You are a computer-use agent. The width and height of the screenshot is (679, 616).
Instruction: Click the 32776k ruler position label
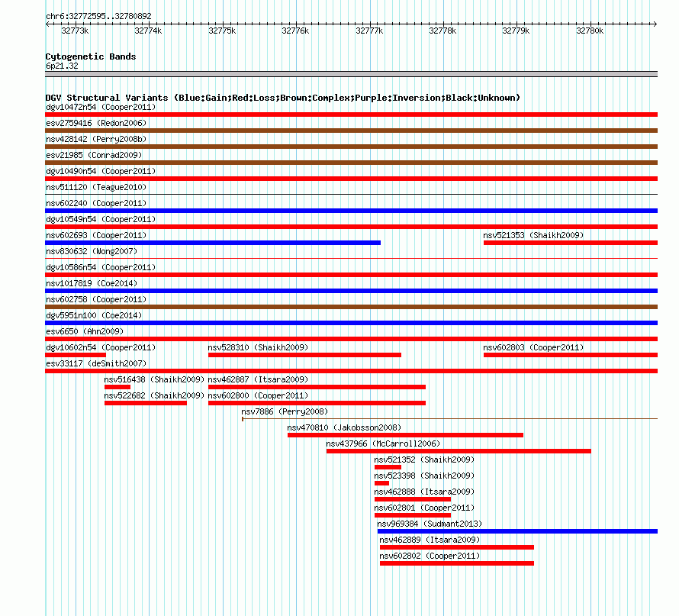point(295,31)
